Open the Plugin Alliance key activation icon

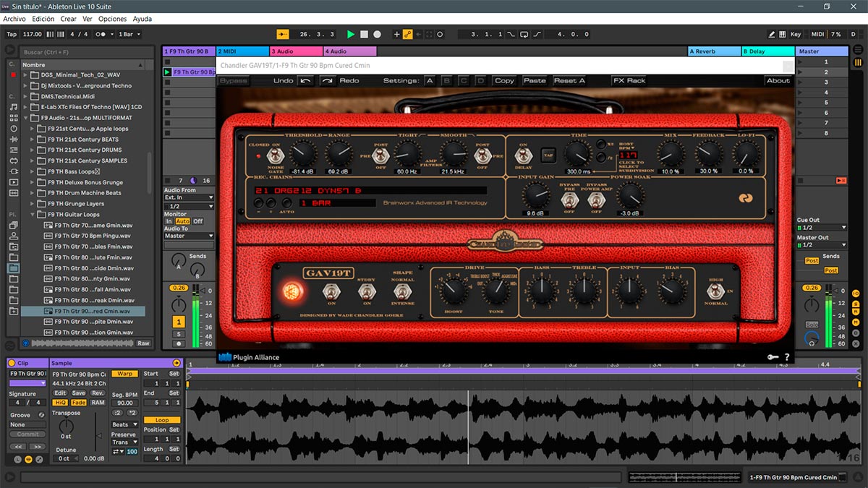(x=773, y=357)
